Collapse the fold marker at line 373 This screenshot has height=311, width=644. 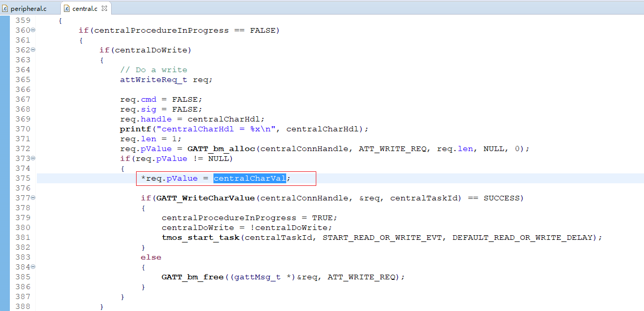[33, 158]
